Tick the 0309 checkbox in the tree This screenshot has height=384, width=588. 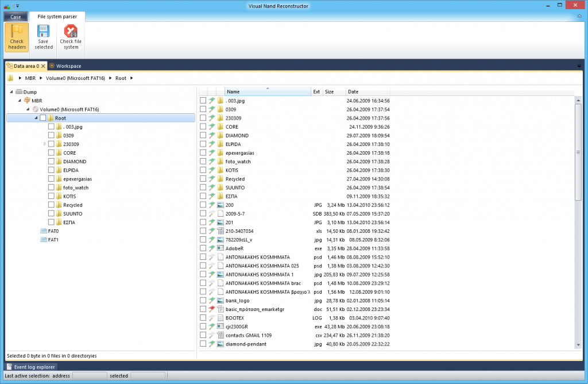click(x=51, y=136)
